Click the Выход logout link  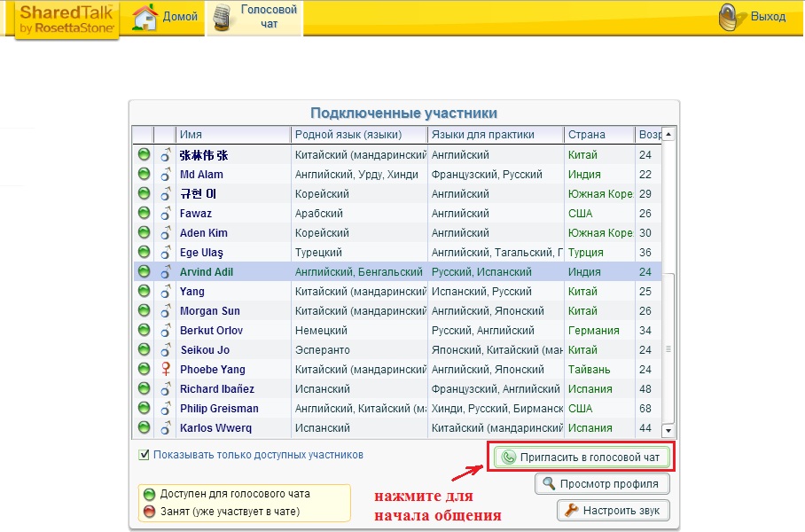click(x=768, y=17)
